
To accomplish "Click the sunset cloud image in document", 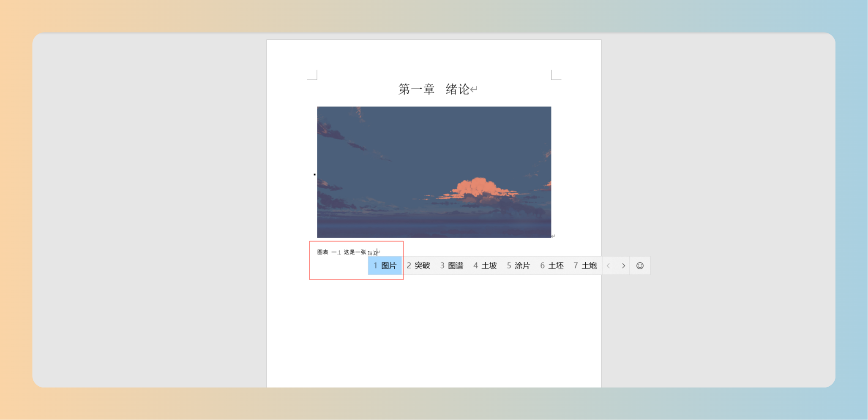I will (434, 172).
